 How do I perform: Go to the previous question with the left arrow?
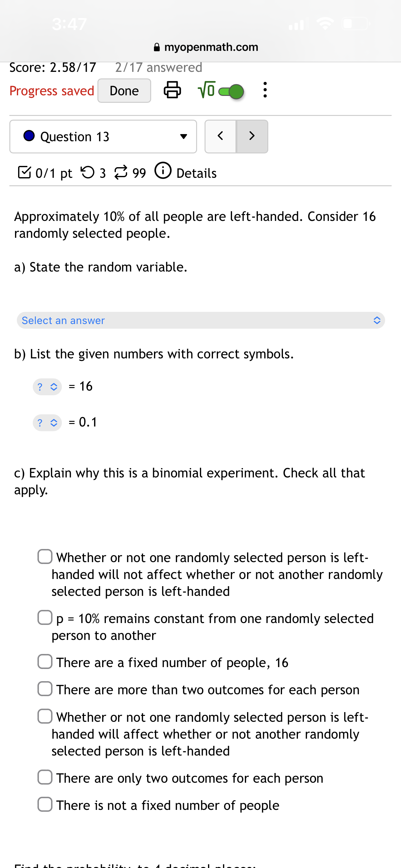(220, 137)
